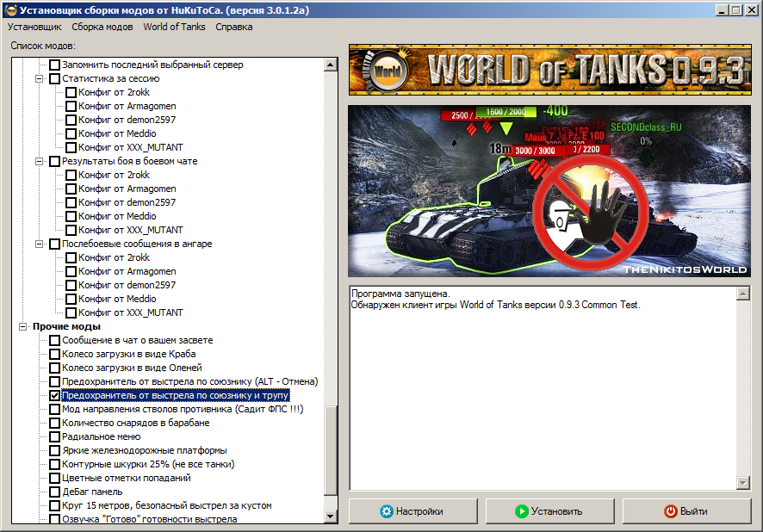Image resolution: width=763 pixels, height=532 pixels.
Task: Check Конфиг от 2rokk under Послебоевые сообщения
Action: point(71,257)
